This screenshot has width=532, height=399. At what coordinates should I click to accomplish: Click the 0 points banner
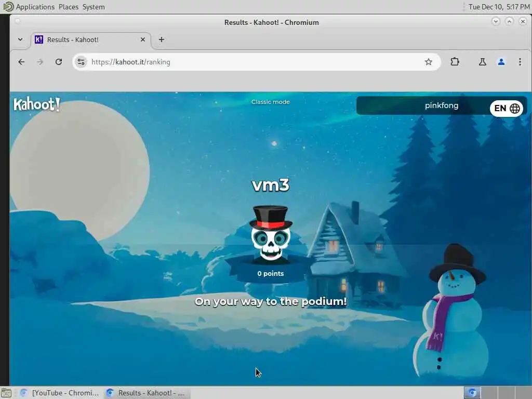(x=270, y=273)
